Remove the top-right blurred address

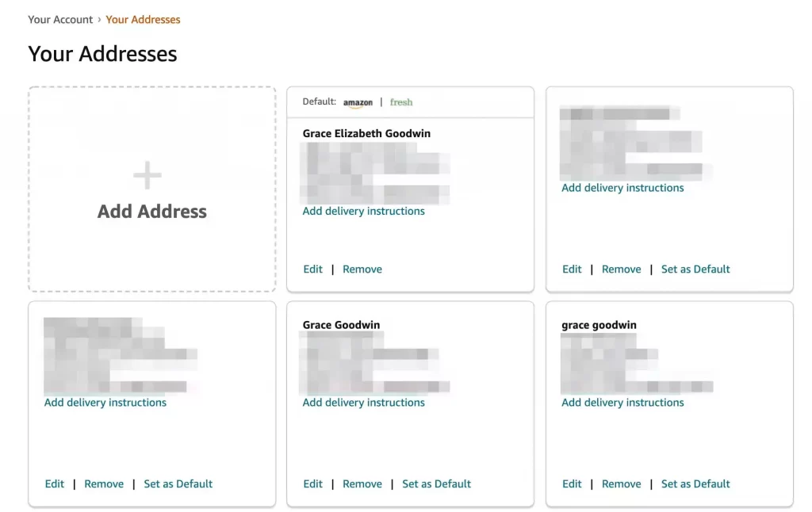[622, 269]
